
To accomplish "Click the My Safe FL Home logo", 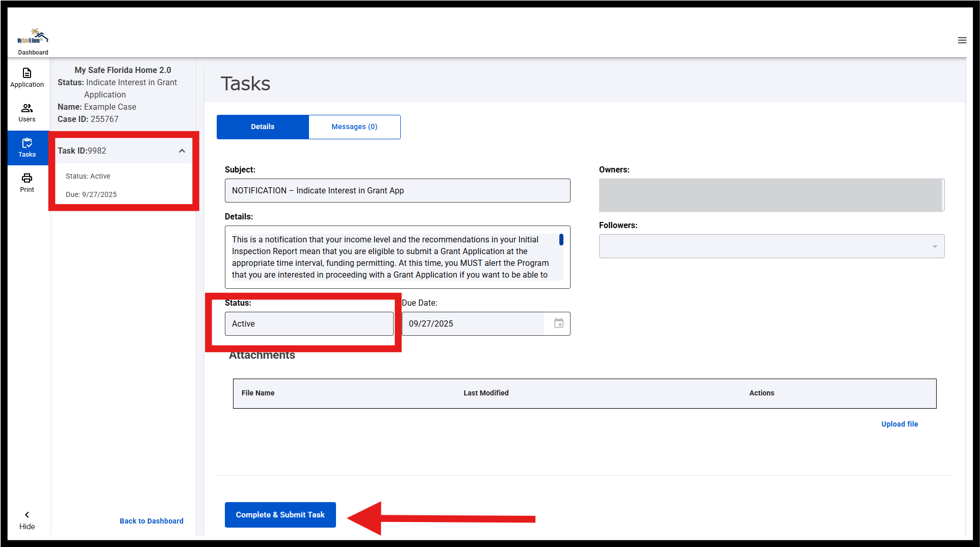I will point(33,37).
